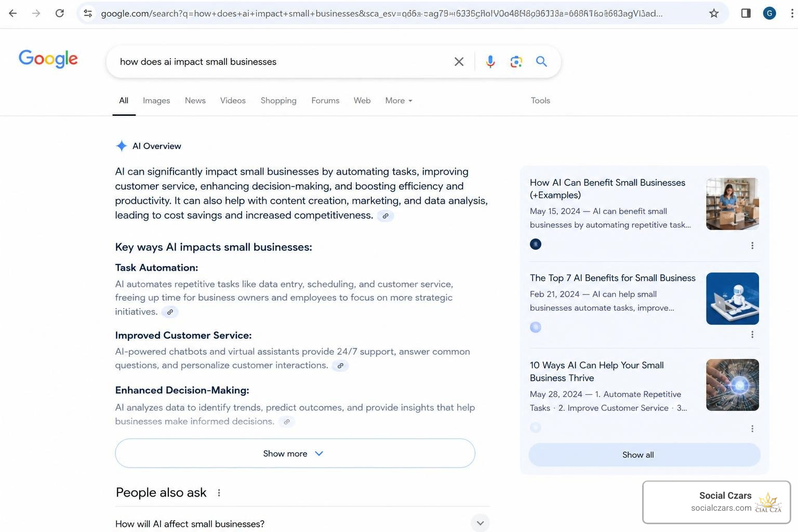Open site information icon in address bar

click(88, 14)
